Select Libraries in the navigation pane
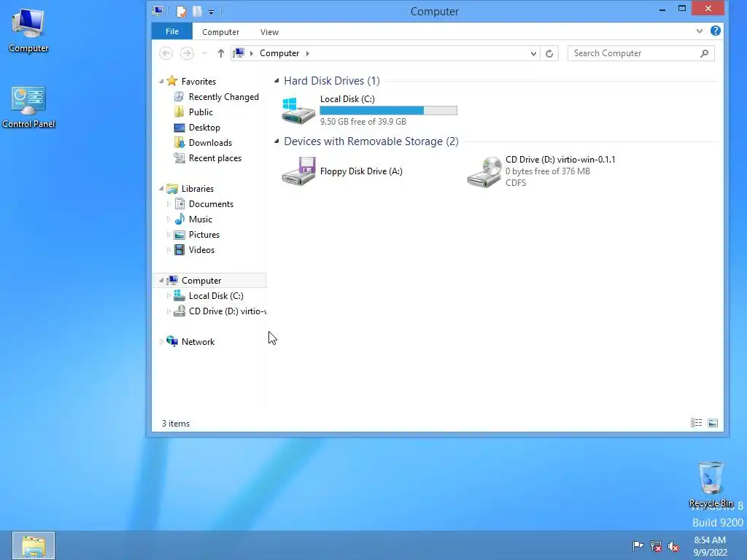The image size is (747, 560). click(197, 189)
